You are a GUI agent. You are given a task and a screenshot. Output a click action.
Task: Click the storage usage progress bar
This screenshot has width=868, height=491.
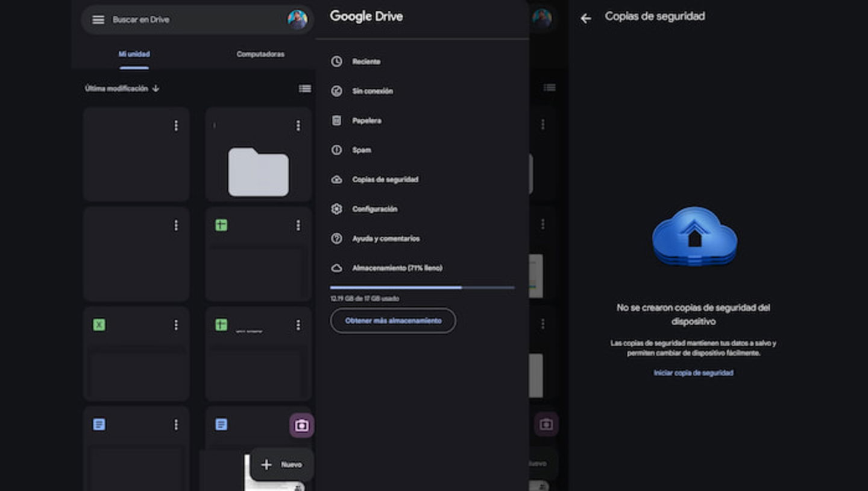(422, 288)
